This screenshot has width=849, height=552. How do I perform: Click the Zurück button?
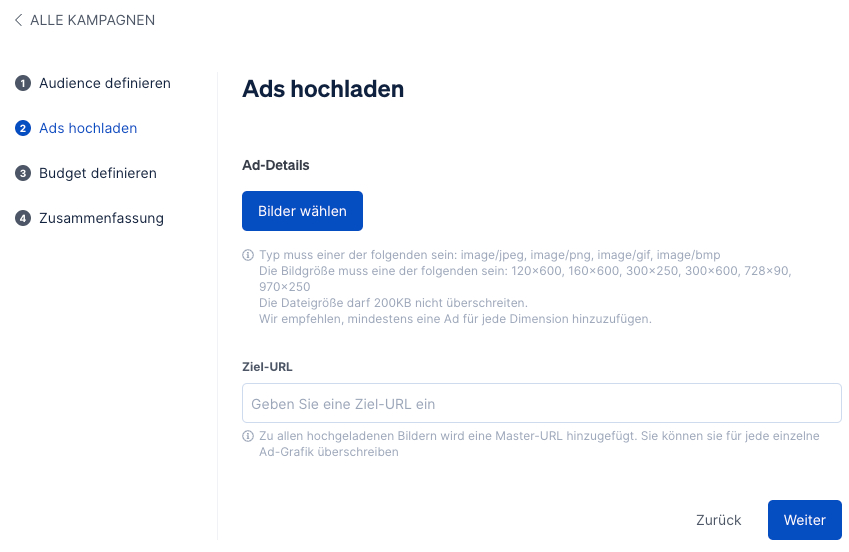pyautogui.click(x=719, y=520)
